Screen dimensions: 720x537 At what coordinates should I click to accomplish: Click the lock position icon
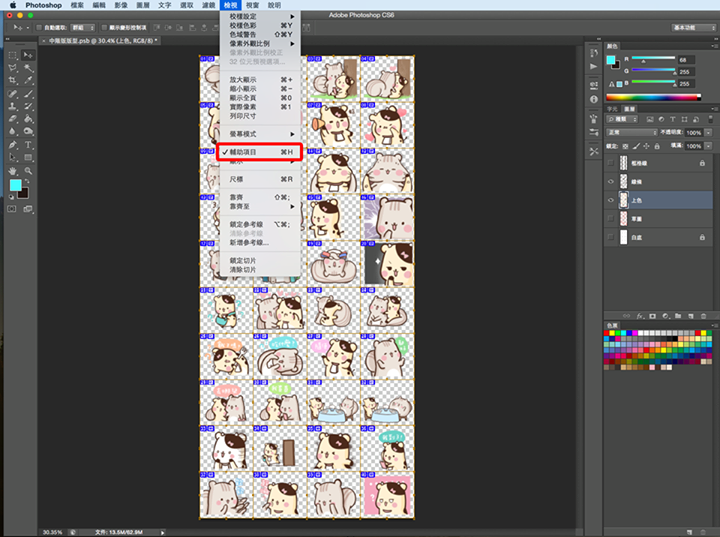[x=647, y=146]
